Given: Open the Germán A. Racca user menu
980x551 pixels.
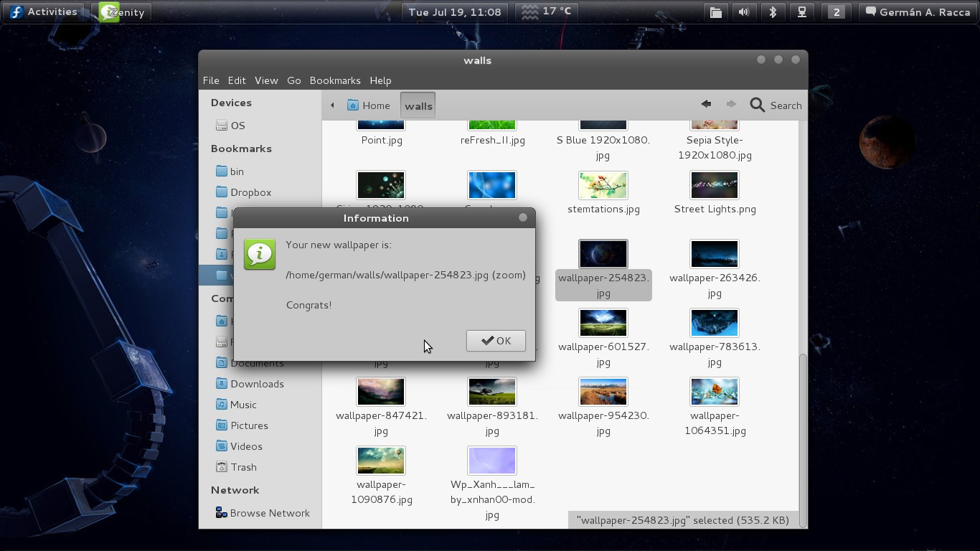Looking at the screenshot, I should point(917,11).
